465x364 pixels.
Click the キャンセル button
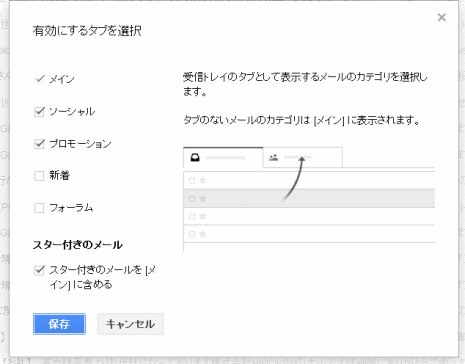point(130,324)
